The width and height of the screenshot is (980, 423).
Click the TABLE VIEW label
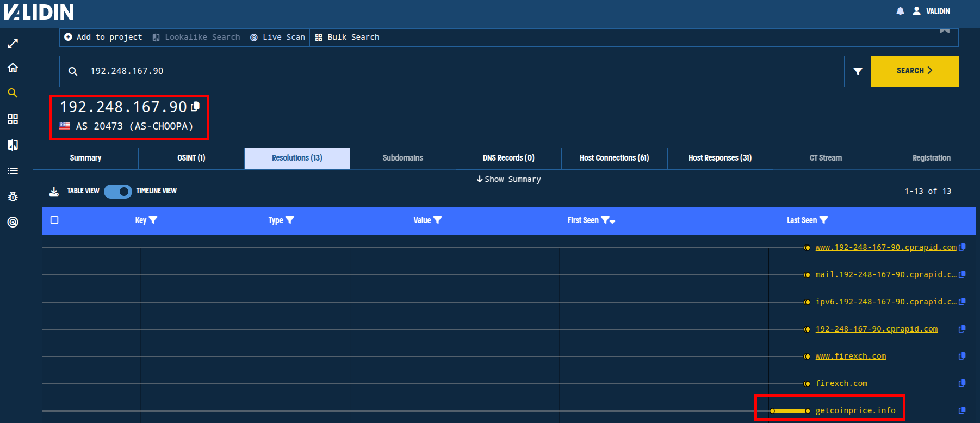click(x=83, y=191)
